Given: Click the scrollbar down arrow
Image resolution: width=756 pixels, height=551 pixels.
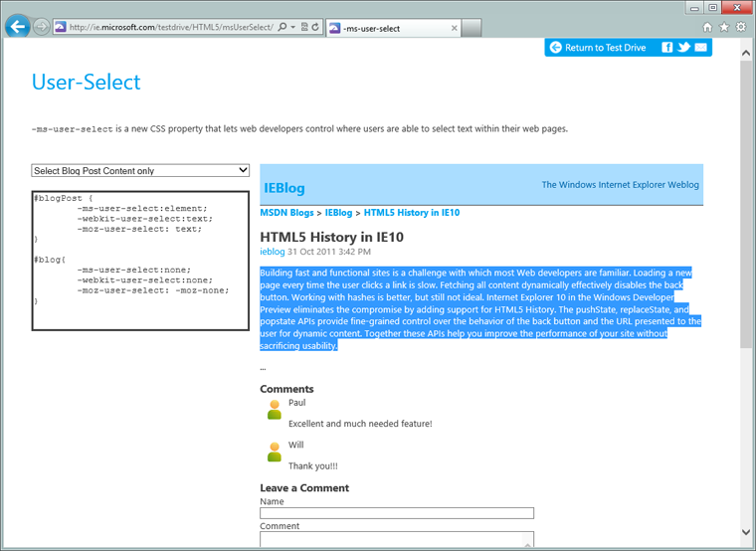Looking at the screenshot, I should click(x=746, y=532).
